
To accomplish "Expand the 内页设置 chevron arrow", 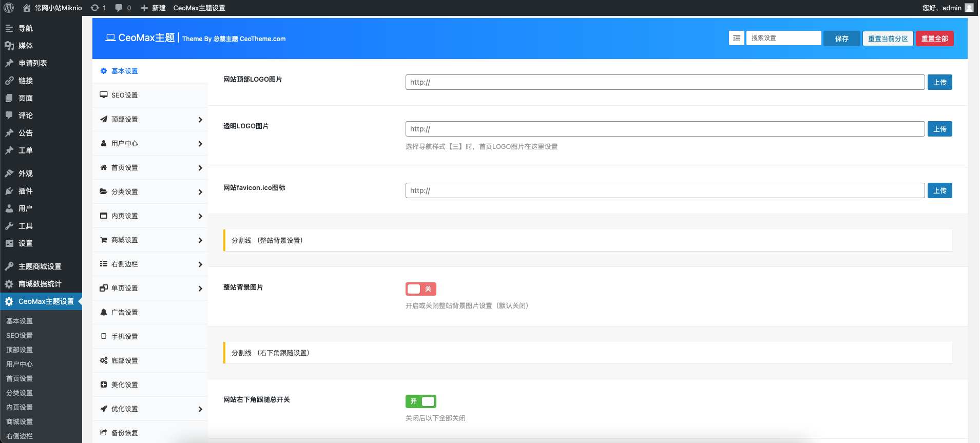I will tap(200, 216).
